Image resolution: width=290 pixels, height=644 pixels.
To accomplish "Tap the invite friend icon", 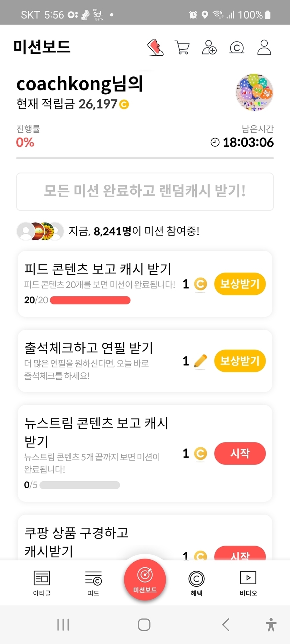I will tap(209, 47).
